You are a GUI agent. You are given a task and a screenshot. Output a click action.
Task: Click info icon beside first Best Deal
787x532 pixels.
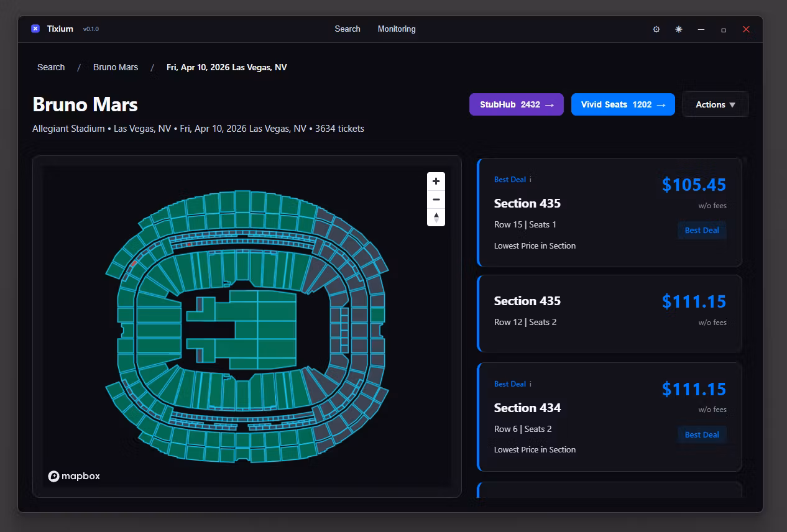pyautogui.click(x=530, y=180)
